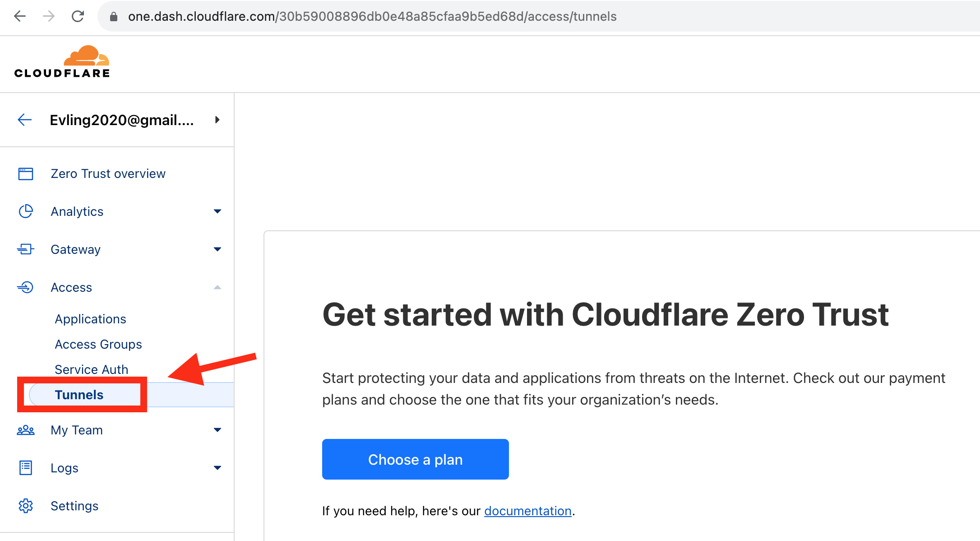Click the Settings gear icon
This screenshot has width=980, height=541.
click(26, 506)
